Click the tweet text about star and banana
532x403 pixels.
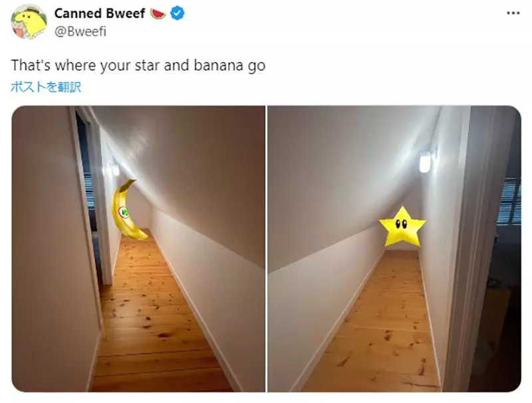tap(138, 65)
